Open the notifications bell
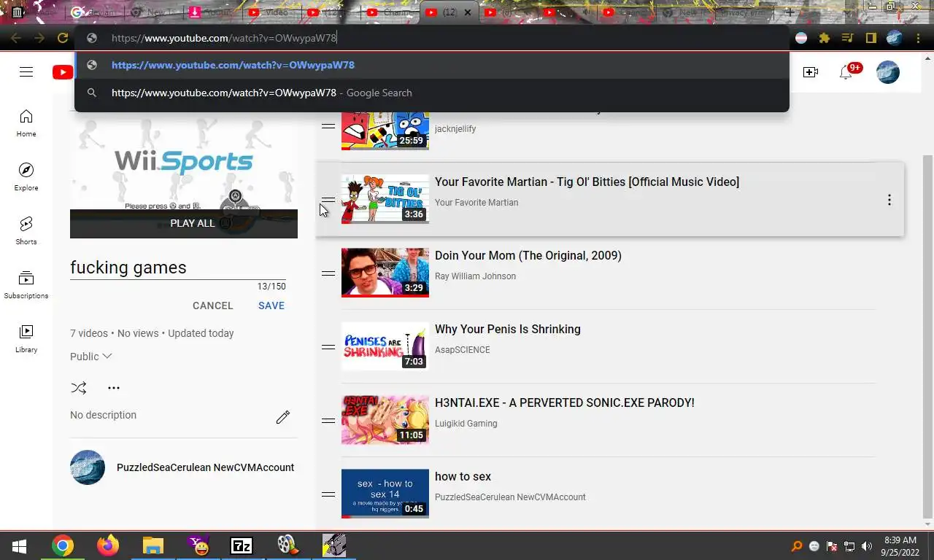The width and height of the screenshot is (934, 560). point(846,72)
